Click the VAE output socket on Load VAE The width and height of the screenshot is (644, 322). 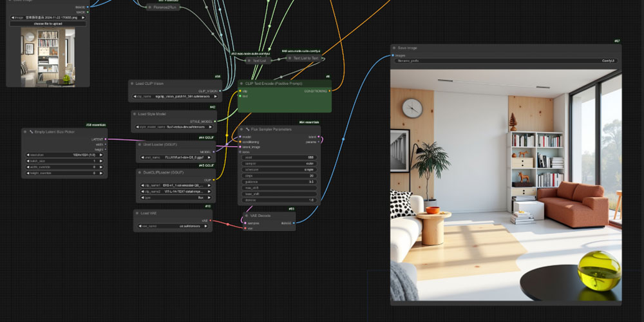(x=211, y=220)
